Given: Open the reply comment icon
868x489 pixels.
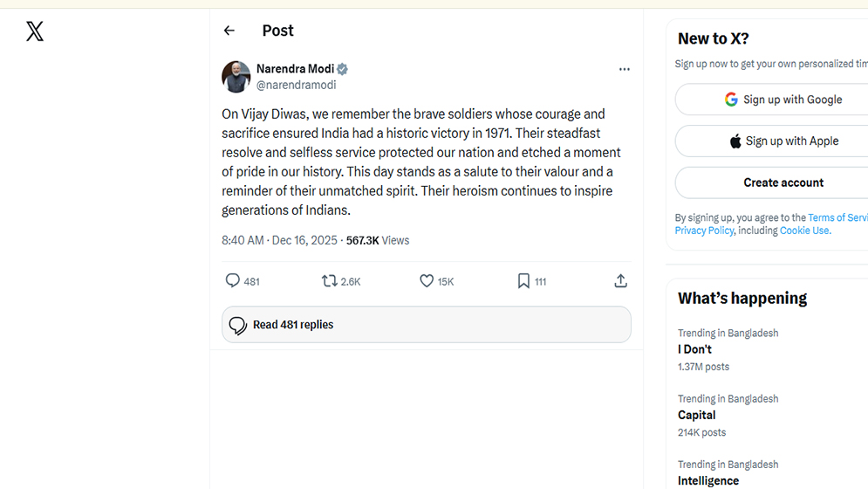Looking at the screenshot, I should pyautogui.click(x=233, y=280).
